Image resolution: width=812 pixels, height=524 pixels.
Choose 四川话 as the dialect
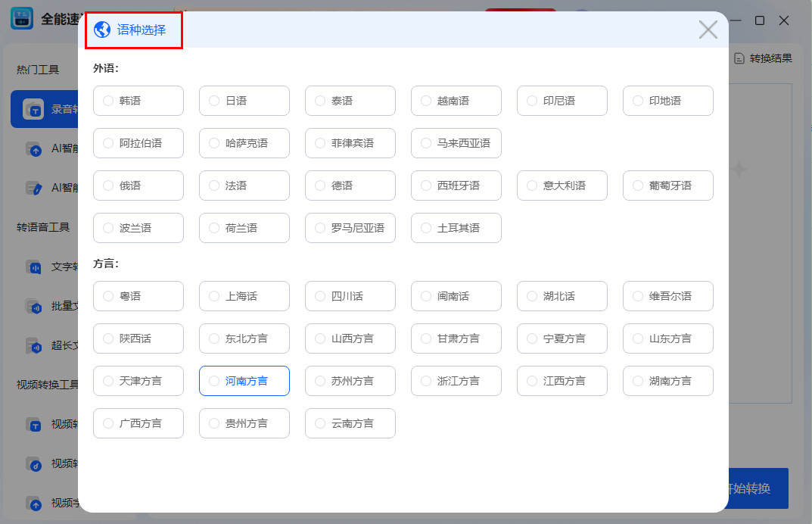coord(350,296)
